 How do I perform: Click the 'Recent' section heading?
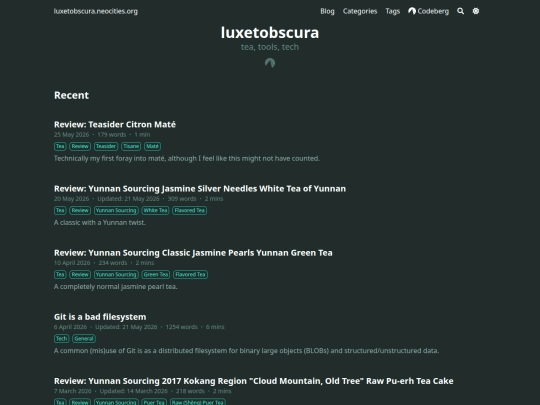click(x=71, y=95)
